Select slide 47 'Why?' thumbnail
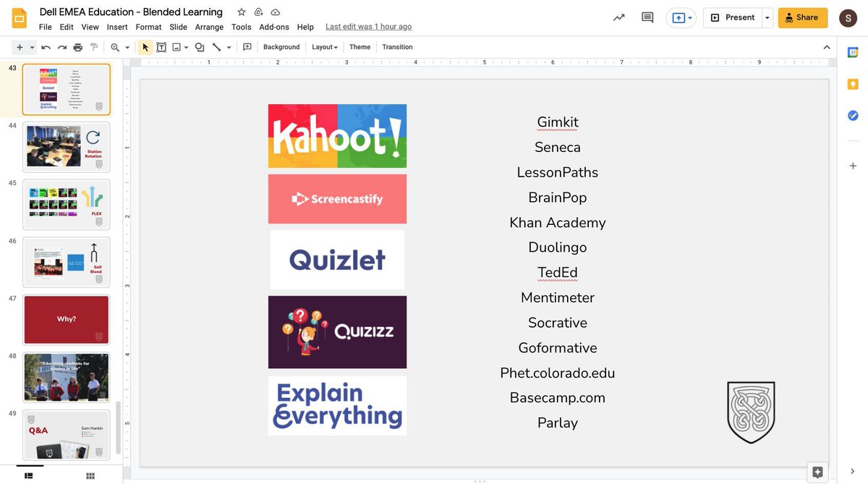The image size is (868, 484). click(x=67, y=320)
